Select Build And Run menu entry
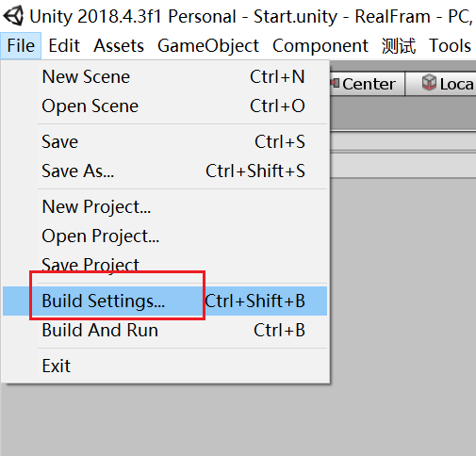Viewport: 476px width, 456px height. (165, 330)
